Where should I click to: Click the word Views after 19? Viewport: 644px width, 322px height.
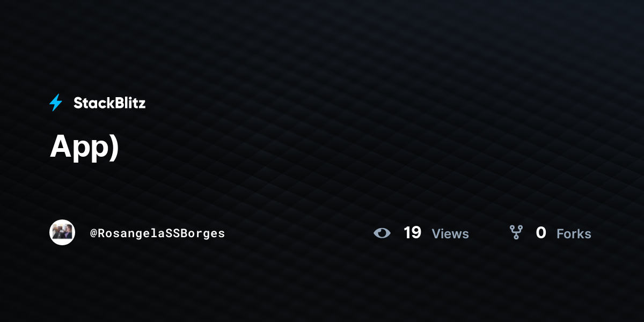point(450,234)
